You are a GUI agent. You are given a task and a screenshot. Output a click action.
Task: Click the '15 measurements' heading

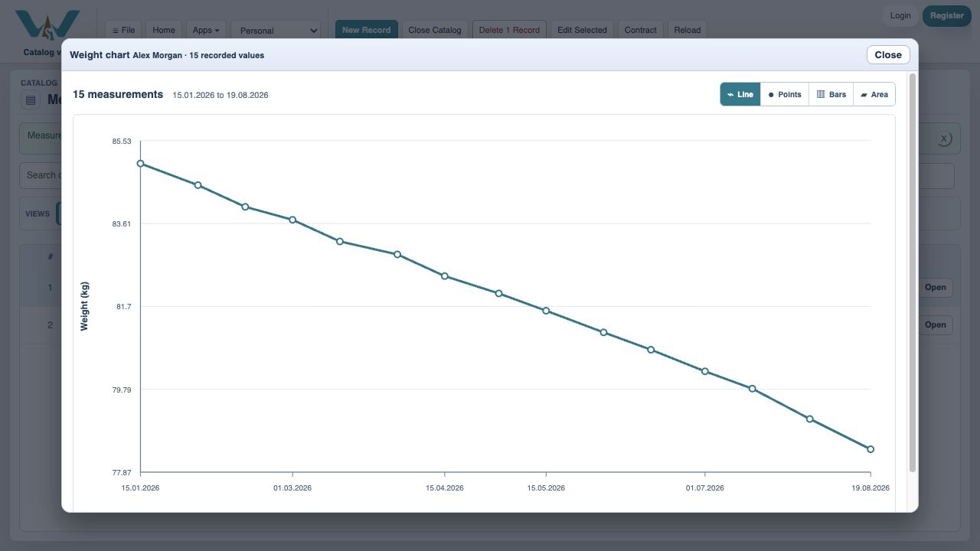118,94
